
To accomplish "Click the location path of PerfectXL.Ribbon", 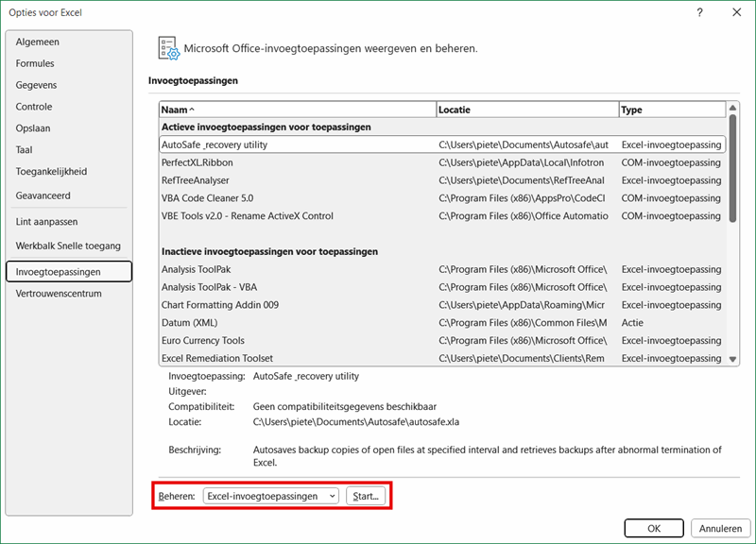I will (522, 162).
